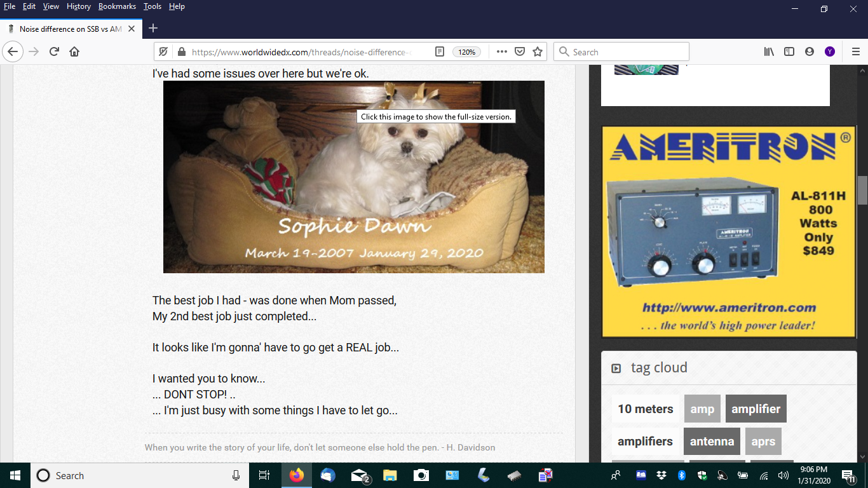Open the Bookmarks menu
Image resolution: width=868 pixels, height=488 pixels.
(117, 6)
